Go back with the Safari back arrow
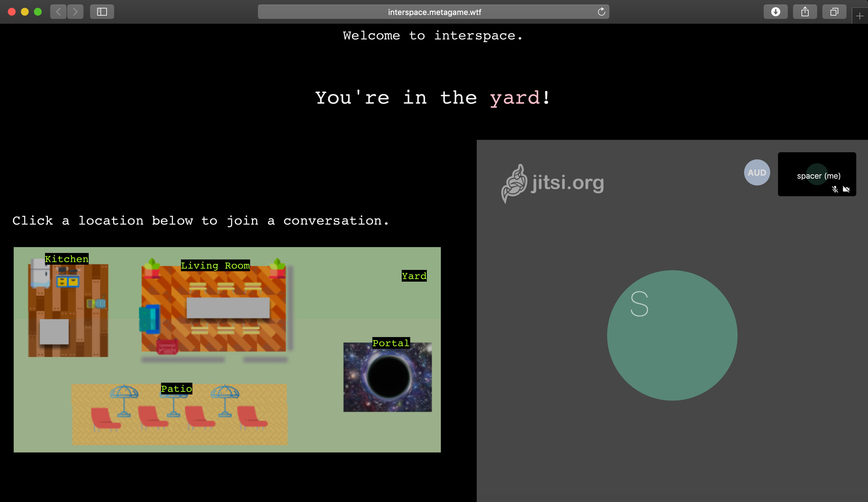The height and width of the screenshot is (502, 868). 58,12
